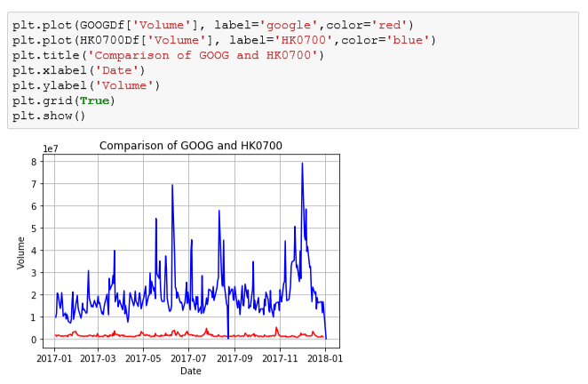Click the green True keyword in plt.grid
The image size is (588, 384).
(x=94, y=100)
